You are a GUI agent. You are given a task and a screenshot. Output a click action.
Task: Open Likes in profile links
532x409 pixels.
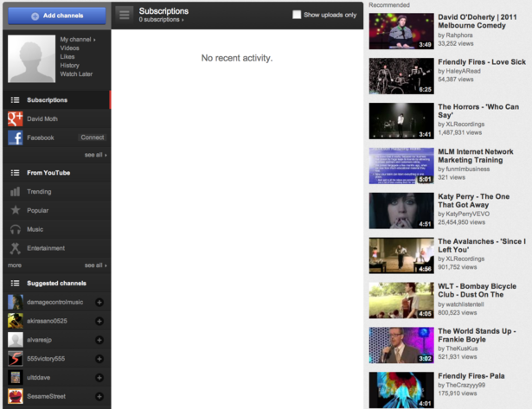pos(67,56)
